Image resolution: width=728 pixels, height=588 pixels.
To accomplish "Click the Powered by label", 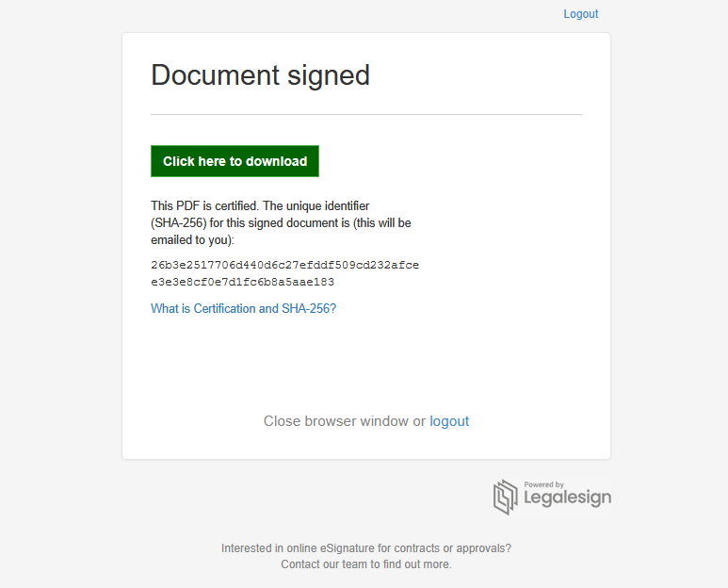I will coord(543,484).
